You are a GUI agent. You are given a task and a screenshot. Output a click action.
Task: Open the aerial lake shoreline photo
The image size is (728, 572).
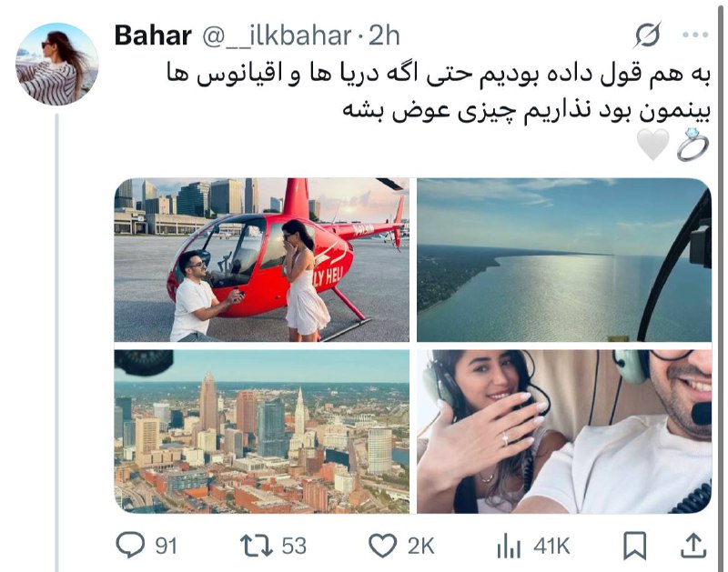564,260
